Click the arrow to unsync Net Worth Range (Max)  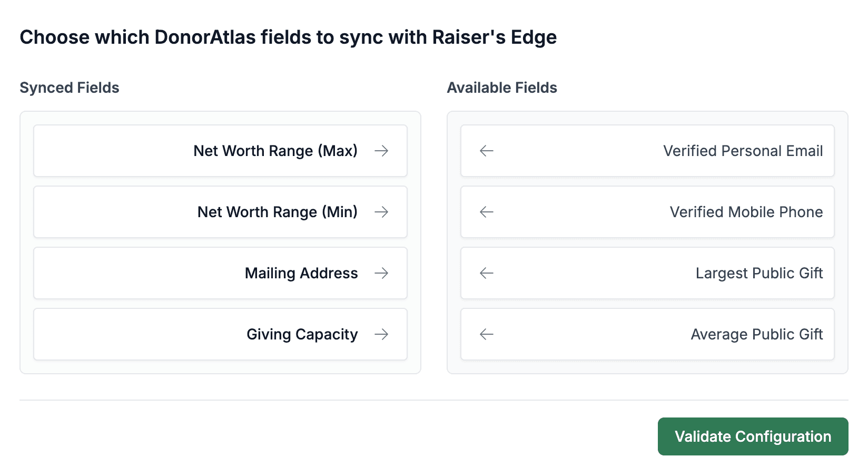pos(382,151)
